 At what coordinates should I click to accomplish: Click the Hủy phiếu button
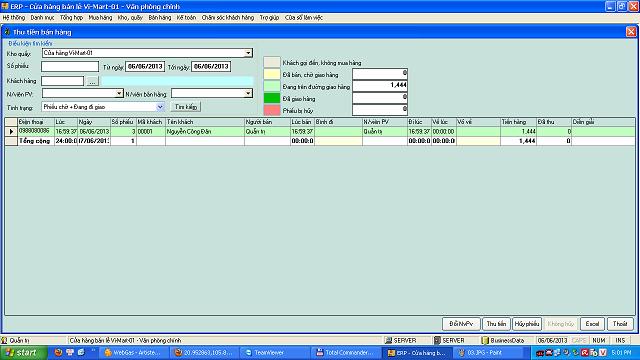coord(527,324)
